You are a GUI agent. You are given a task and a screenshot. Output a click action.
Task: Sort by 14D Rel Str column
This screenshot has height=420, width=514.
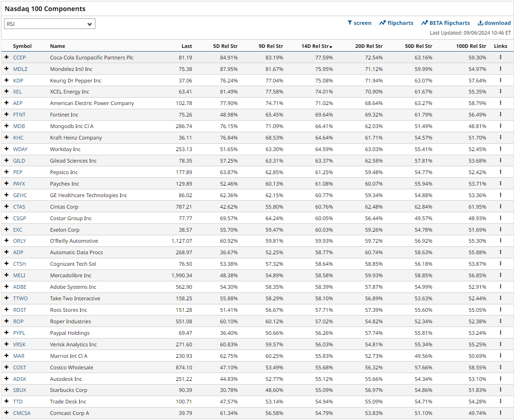[x=317, y=46]
